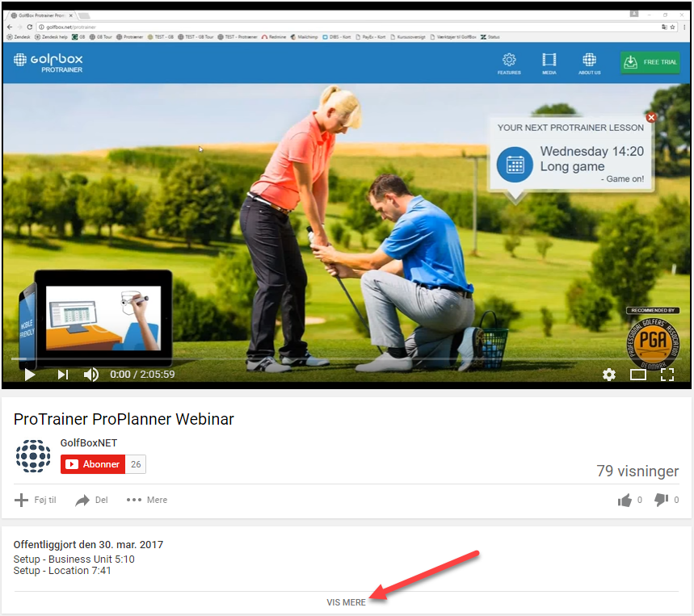
Task: Open the Mere options menu
Action: (147, 501)
